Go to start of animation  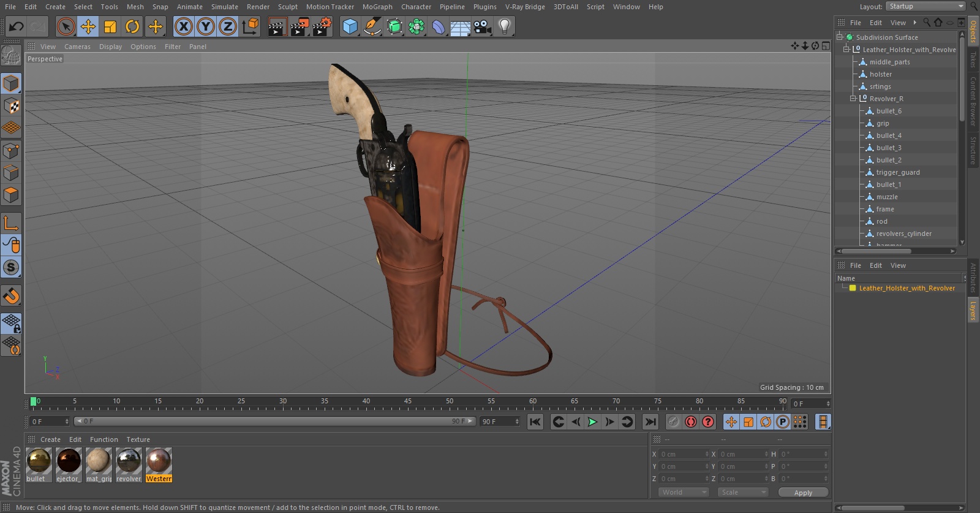point(535,422)
